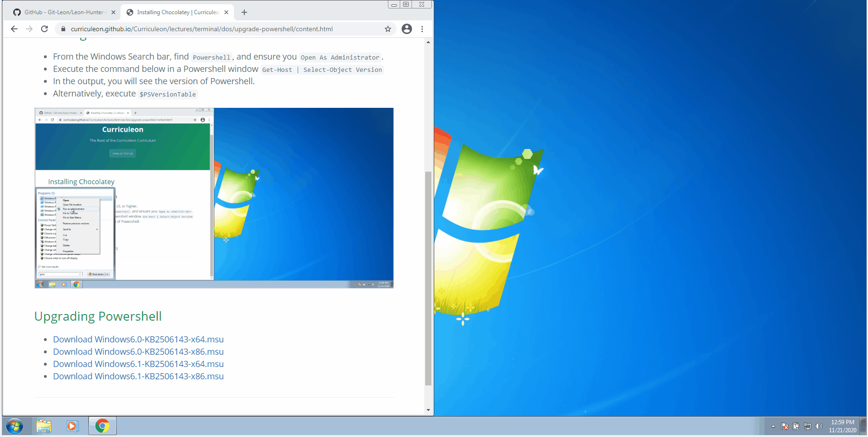This screenshot has width=868, height=437.
Task: Click the browser back arrow
Action: (x=14, y=29)
